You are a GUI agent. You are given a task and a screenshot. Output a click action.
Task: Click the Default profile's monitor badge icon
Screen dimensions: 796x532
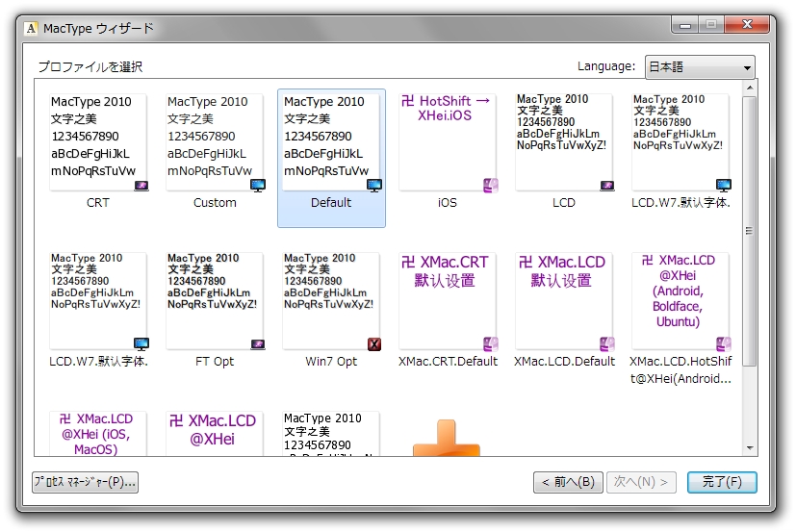click(x=374, y=186)
